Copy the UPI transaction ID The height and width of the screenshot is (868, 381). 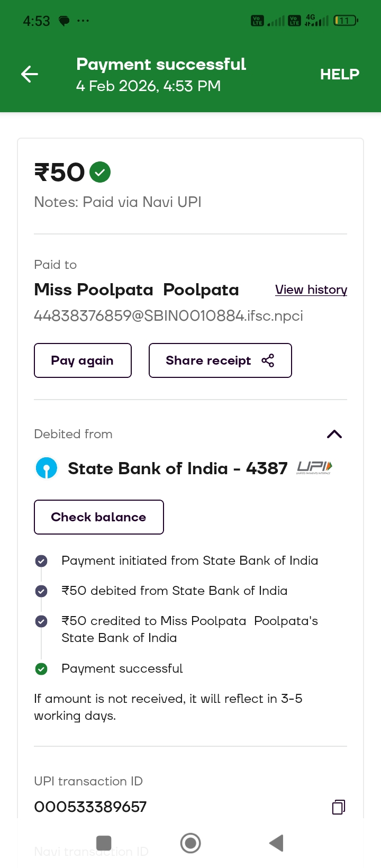(x=339, y=807)
